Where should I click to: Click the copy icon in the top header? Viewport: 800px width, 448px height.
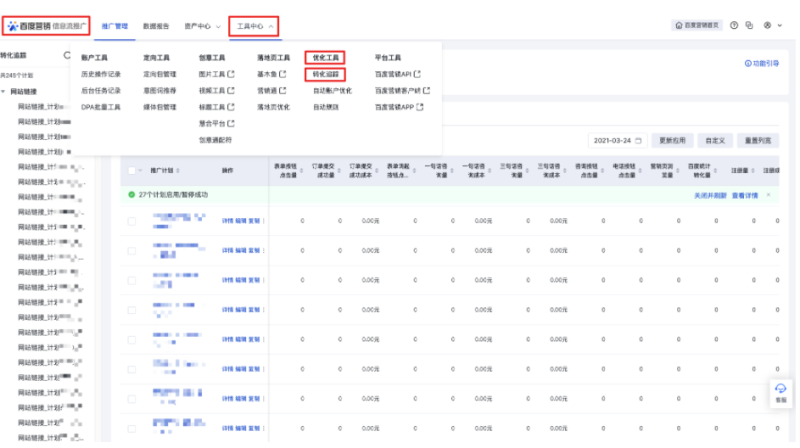pyautogui.click(x=748, y=25)
